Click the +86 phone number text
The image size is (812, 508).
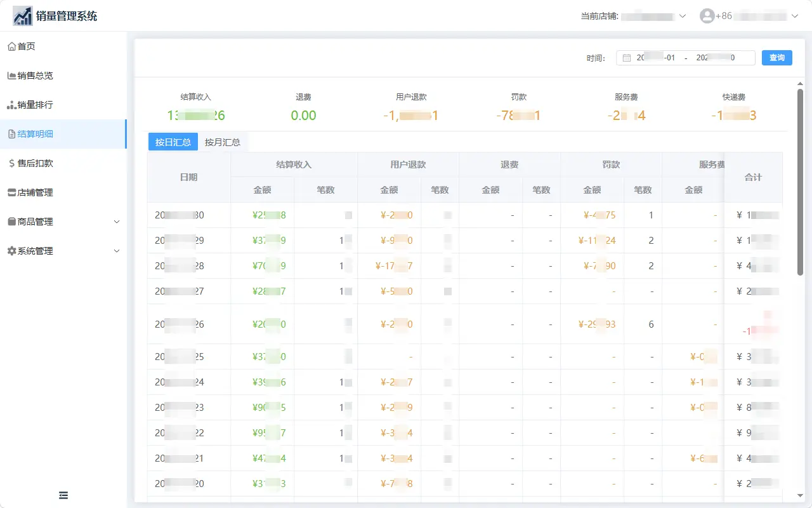[x=751, y=16]
